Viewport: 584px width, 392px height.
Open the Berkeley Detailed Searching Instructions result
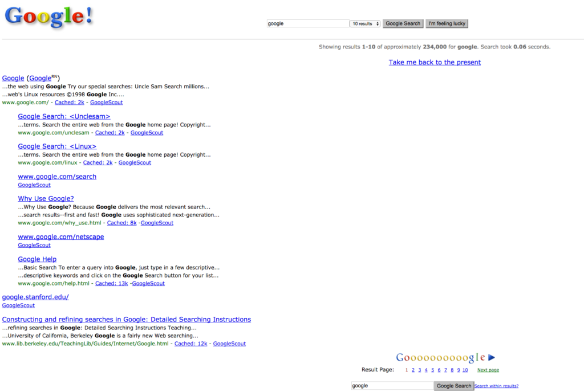(x=126, y=319)
